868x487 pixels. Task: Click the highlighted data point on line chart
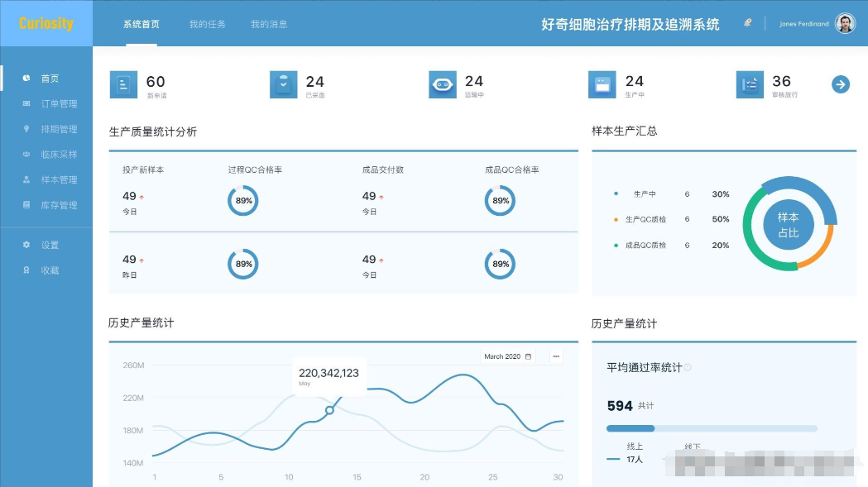[x=329, y=410]
